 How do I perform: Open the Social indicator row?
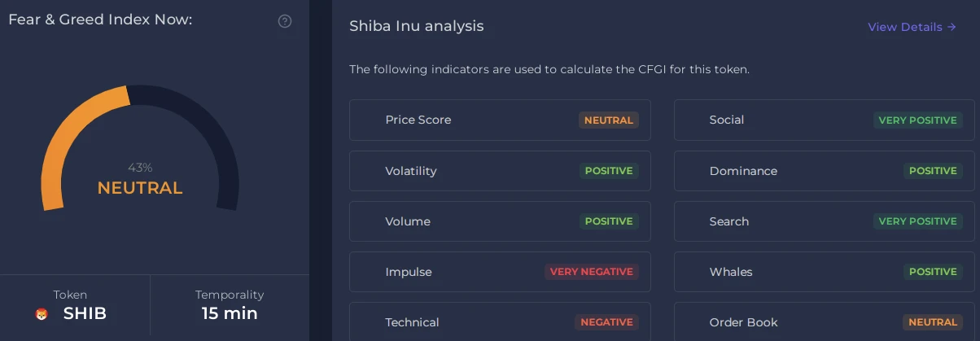point(825,120)
